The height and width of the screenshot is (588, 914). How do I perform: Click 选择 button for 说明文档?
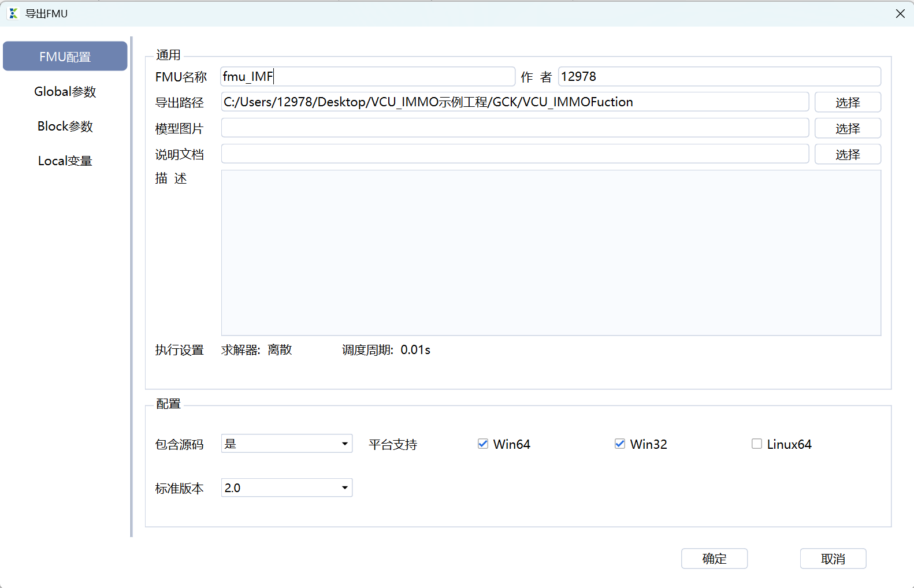click(848, 154)
